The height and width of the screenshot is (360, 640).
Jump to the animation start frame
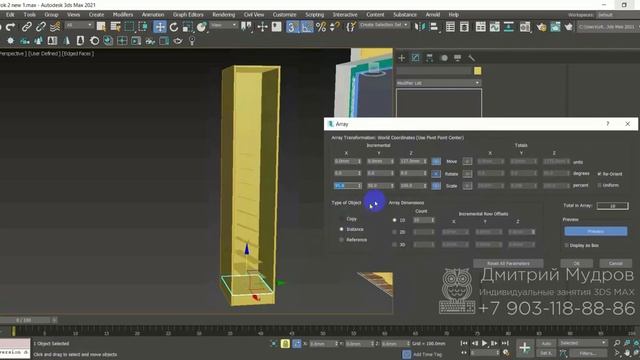464,343
